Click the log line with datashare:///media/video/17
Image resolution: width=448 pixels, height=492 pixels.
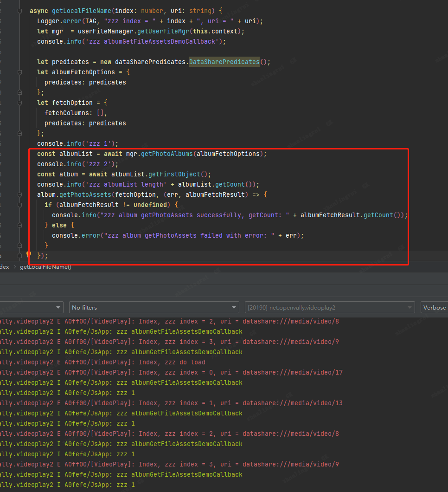[x=171, y=372]
